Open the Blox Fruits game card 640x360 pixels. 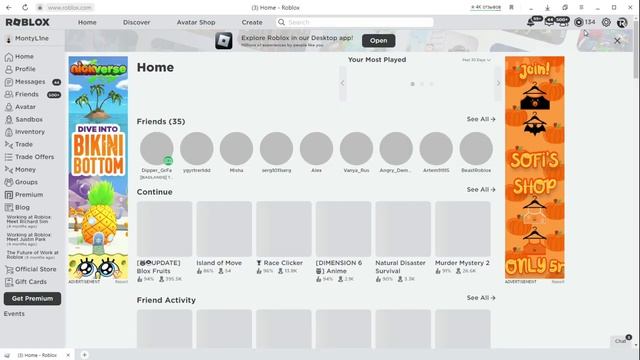point(164,241)
